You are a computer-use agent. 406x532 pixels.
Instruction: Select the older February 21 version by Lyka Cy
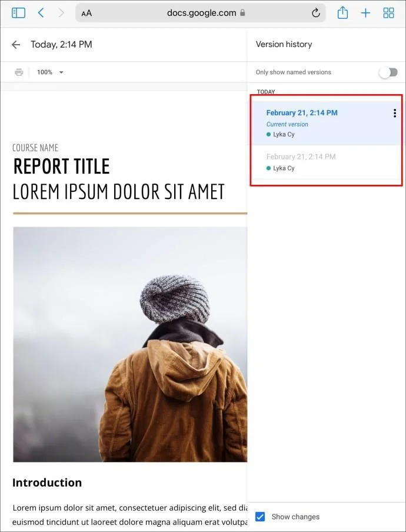[327, 162]
